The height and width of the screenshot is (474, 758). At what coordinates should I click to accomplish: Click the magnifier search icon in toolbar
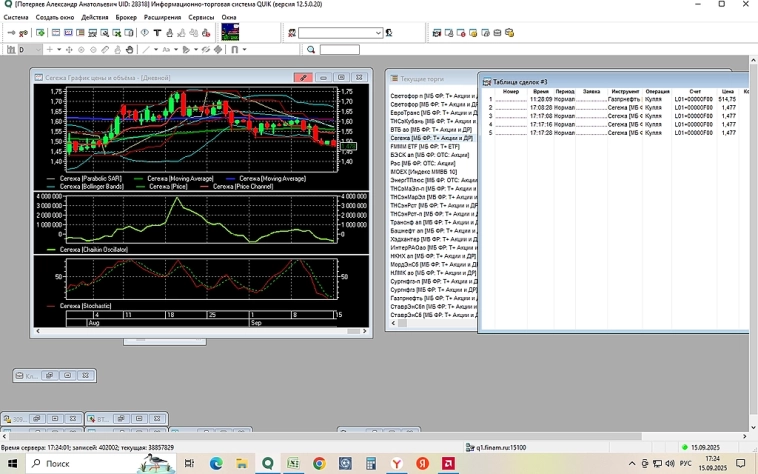[x=311, y=49]
